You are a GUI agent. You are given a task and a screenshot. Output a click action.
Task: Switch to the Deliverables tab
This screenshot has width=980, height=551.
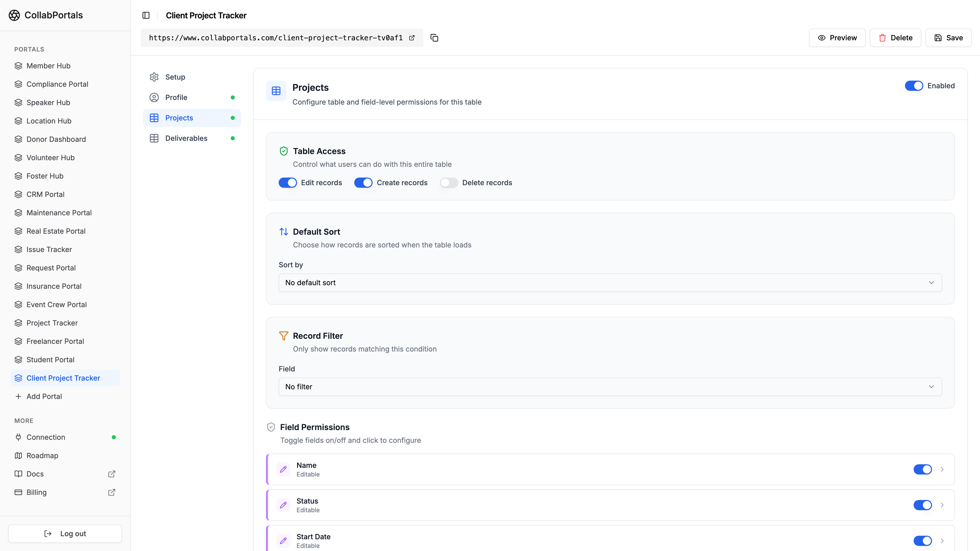(186, 139)
